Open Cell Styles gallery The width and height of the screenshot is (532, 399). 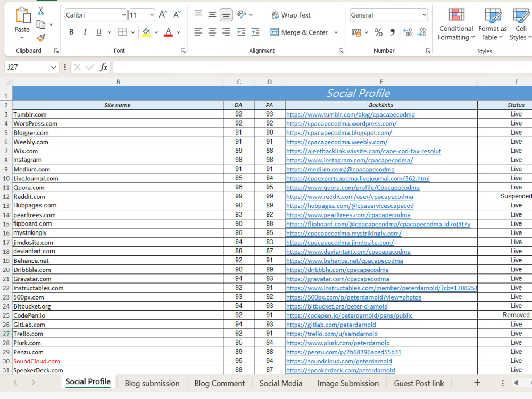coord(520,24)
